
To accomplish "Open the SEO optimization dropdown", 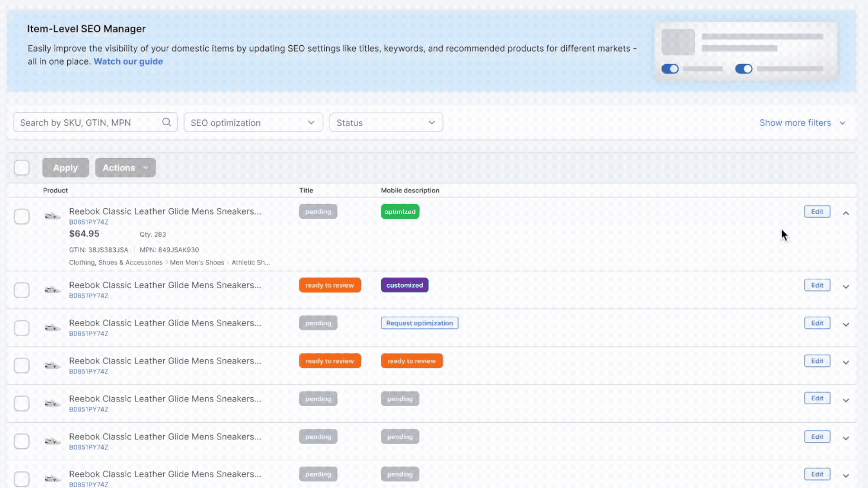I will tap(253, 122).
